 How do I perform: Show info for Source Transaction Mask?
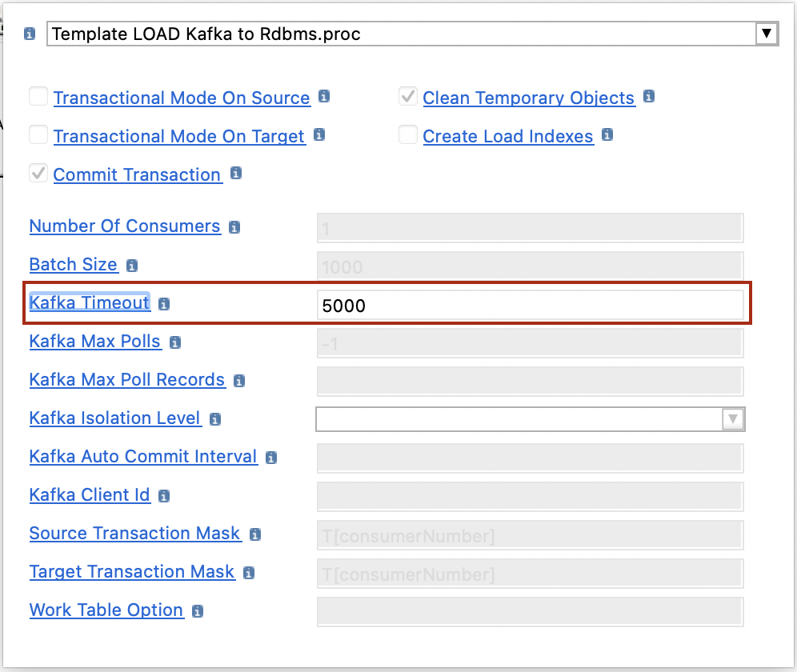coord(254,534)
